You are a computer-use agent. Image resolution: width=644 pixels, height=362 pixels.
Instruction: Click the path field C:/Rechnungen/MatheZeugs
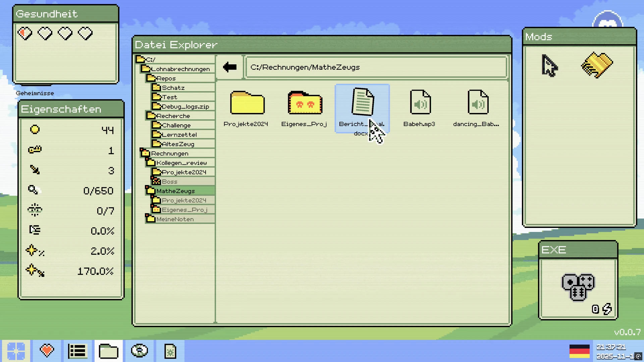[376, 67]
